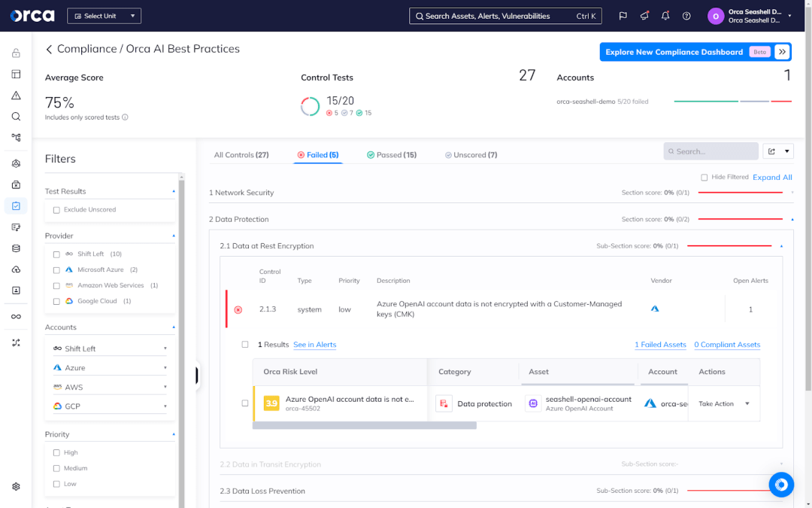Open the 0 Compliant Assets link
This screenshot has width=812, height=508.
727,345
